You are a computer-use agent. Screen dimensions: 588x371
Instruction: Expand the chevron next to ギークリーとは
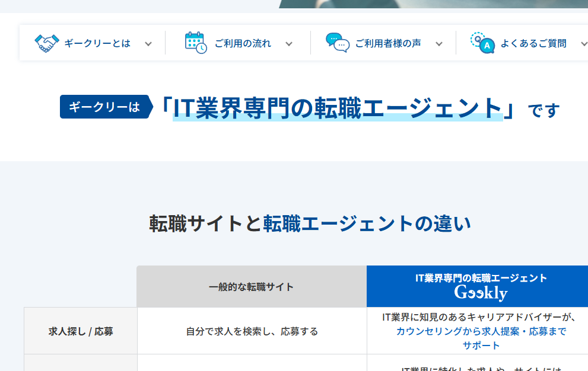click(x=148, y=44)
